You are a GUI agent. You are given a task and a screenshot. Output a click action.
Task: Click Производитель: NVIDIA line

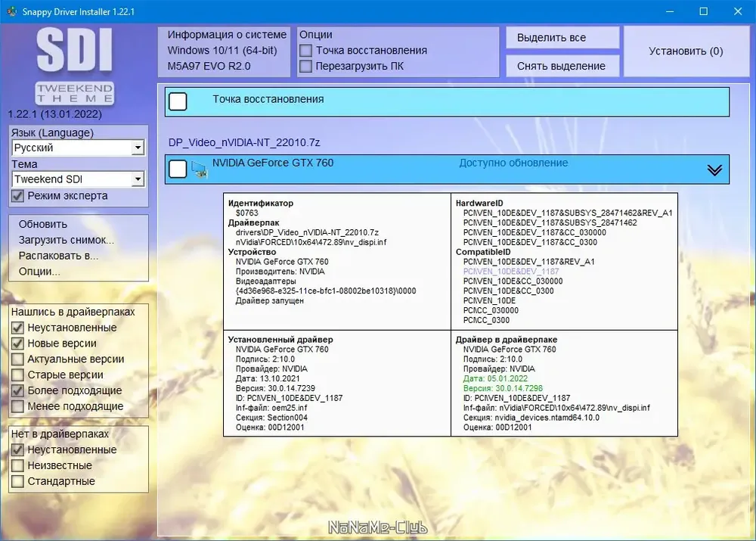tap(280, 271)
